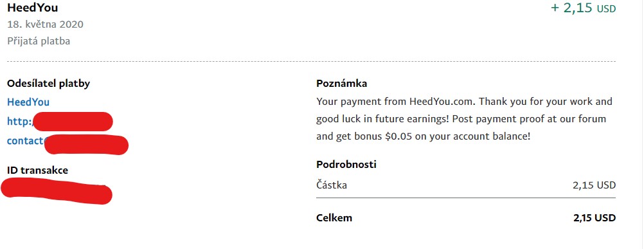Click the redacted transaction ID below ID transakce
The height and width of the screenshot is (249, 644).
(57, 192)
